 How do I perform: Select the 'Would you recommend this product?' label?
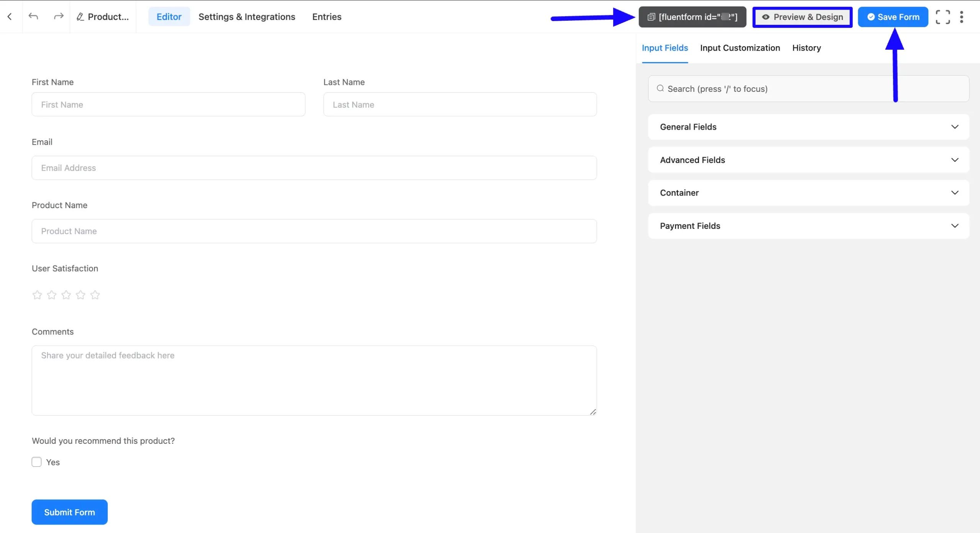coord(103,441)
